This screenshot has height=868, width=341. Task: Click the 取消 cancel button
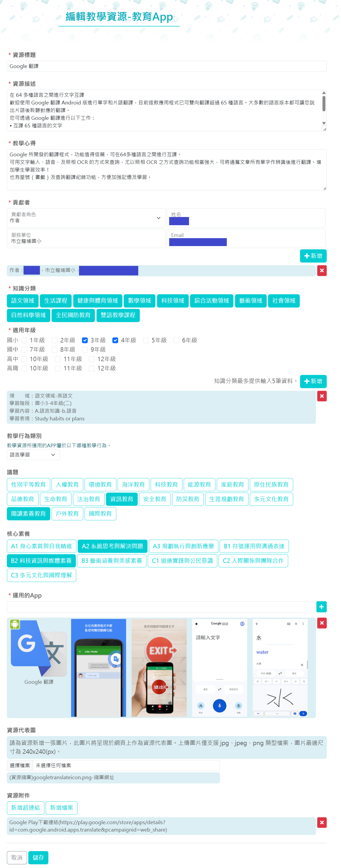point(17,858)
